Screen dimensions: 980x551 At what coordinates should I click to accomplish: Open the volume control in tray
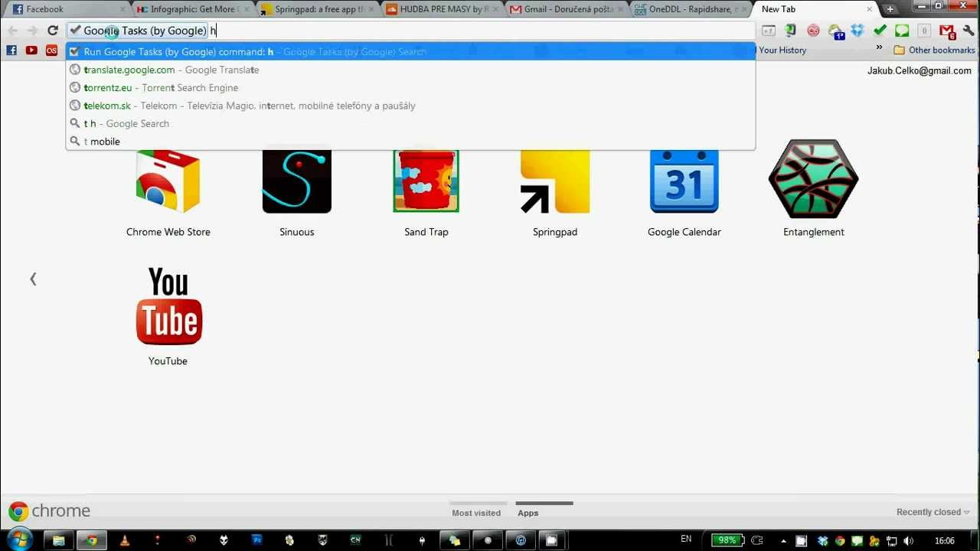909,540
